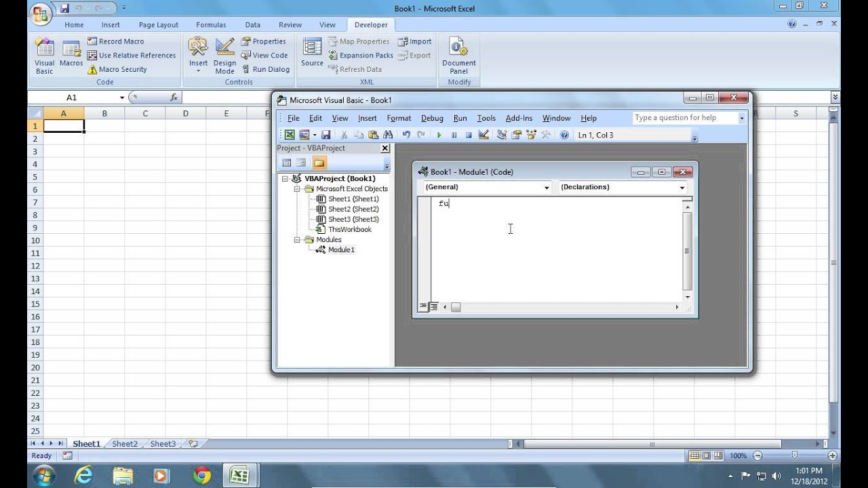Collapse the VBAProject (Book1) tree node

(285, 179)
